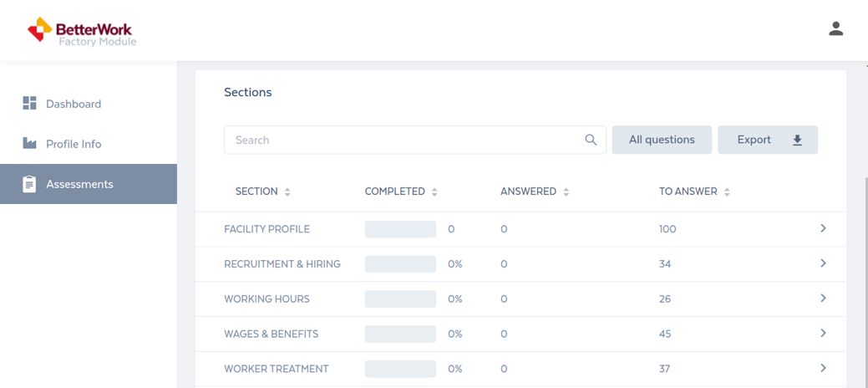This screenshot has height=388, width=868.
Task: Click the All questions button
Action: pyautogui.click(x=662, y=140)
